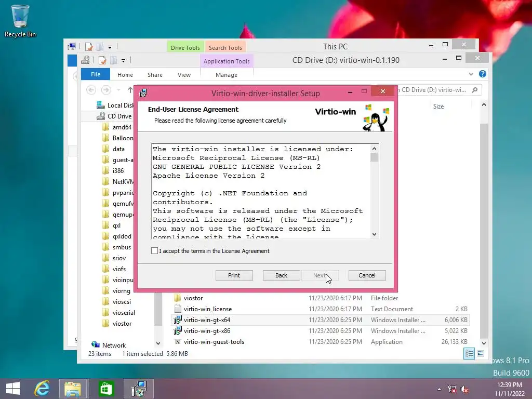Open File Explorer from taskbar
Screen dimensions: 532x399
[x=73, y=389]
